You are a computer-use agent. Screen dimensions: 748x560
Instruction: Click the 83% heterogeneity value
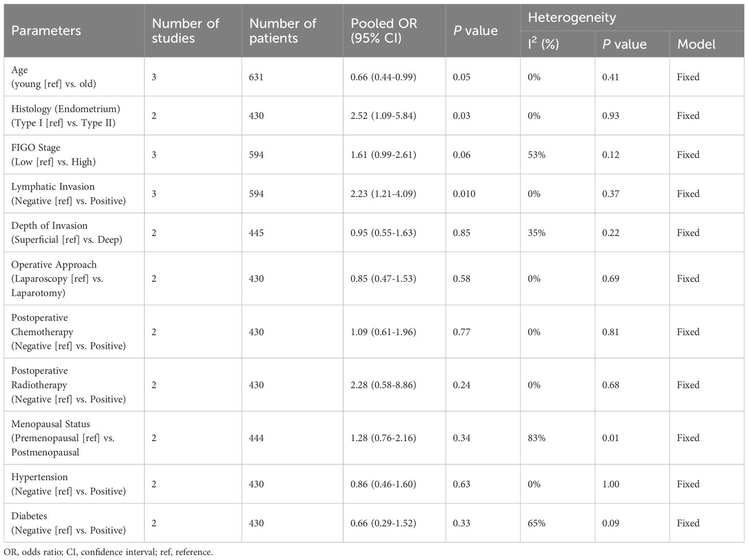(x=536, y=438)
